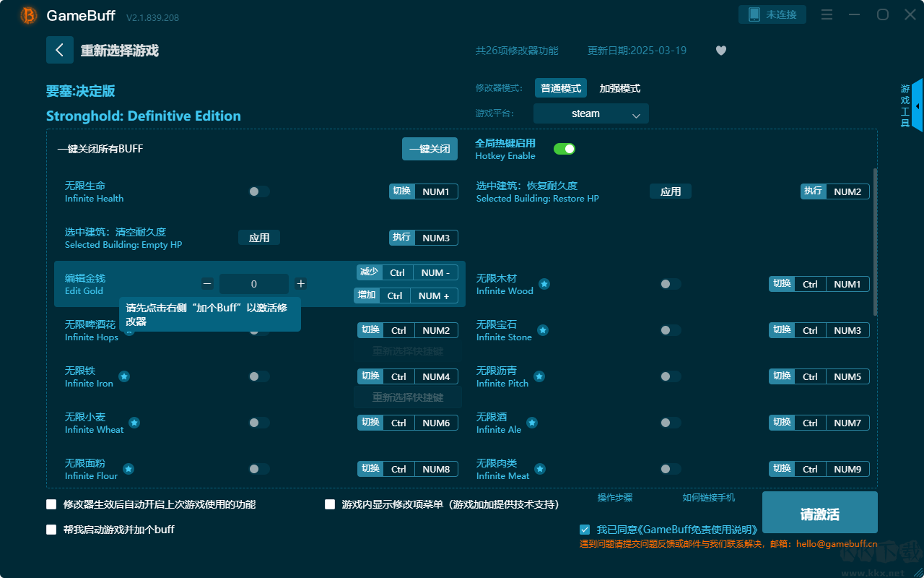Open the GameBuff免责使用说明 link
The image size is (924, 578).
(x=697, y=530)
